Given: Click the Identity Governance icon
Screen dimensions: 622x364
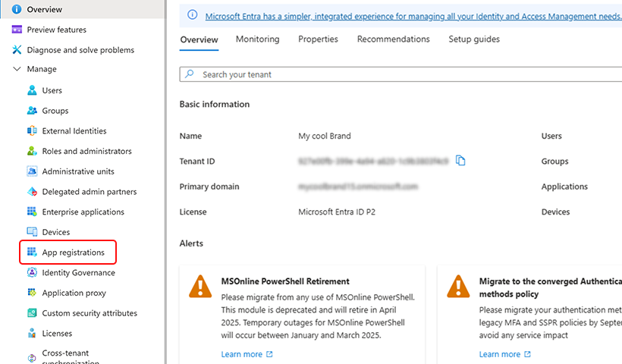Looking at the screenshot, I should [32, 272].
